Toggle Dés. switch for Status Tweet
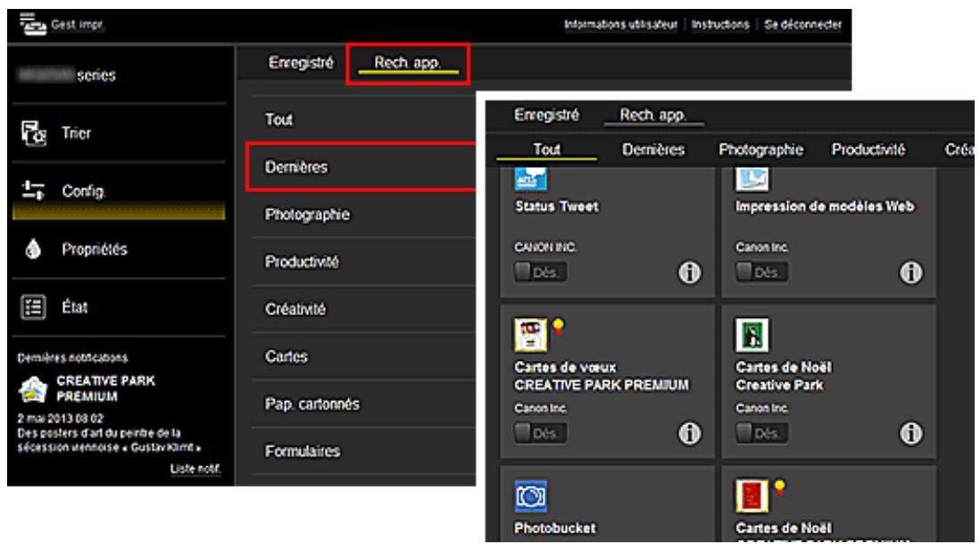980x544 pixels. coord(541,272)
